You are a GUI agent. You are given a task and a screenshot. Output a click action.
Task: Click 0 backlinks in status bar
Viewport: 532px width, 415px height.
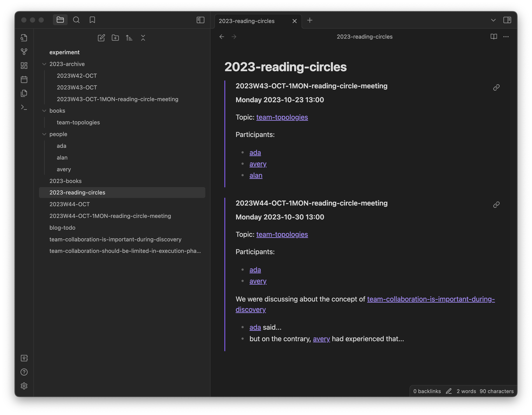427,391
